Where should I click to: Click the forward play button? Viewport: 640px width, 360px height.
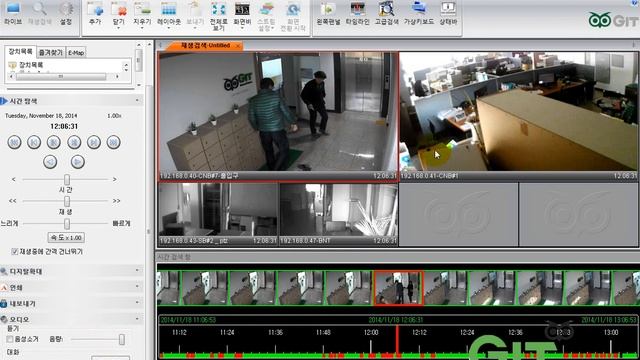78,162
